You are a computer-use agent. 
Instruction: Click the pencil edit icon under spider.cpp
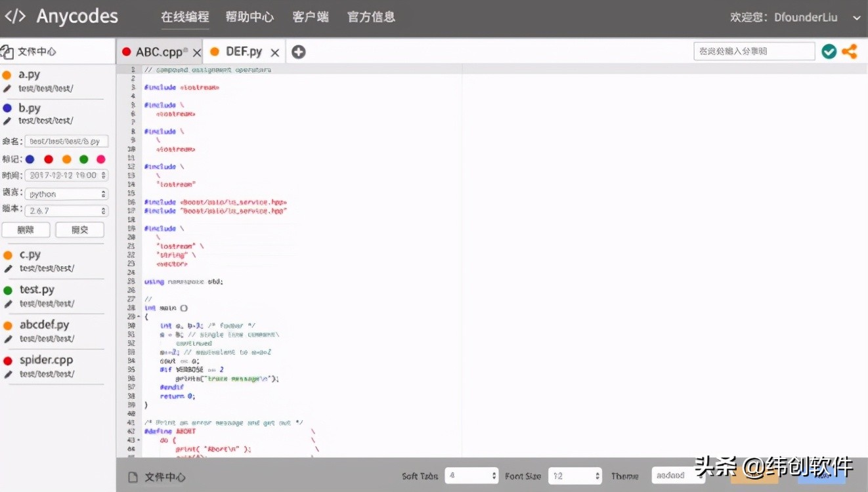coord(8,374)
